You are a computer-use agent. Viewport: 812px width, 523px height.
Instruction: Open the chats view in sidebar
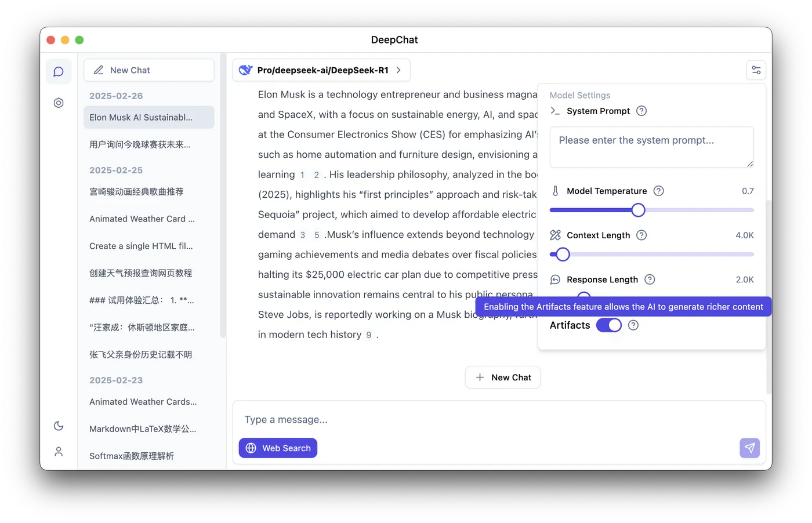point(59,71)
